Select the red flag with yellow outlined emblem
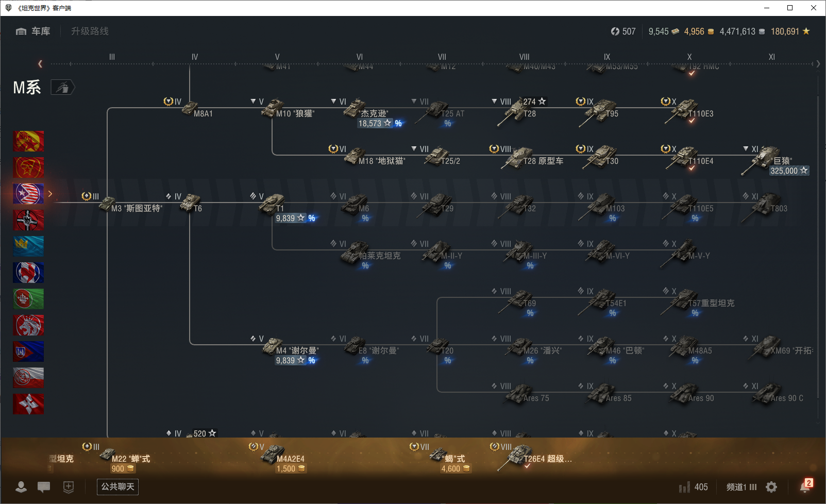 [28, 167]
